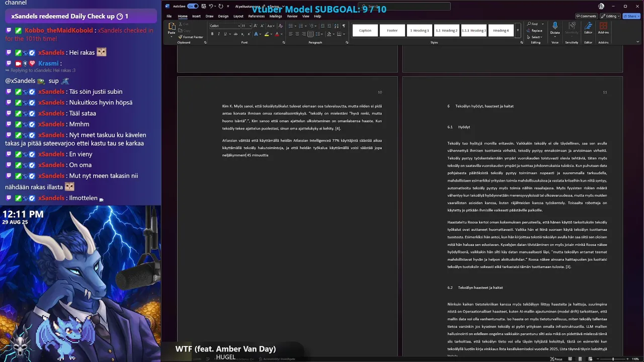Start a bulleted list
The height and width of the screenshot is (362, 644).
click(x=291, y=26)
